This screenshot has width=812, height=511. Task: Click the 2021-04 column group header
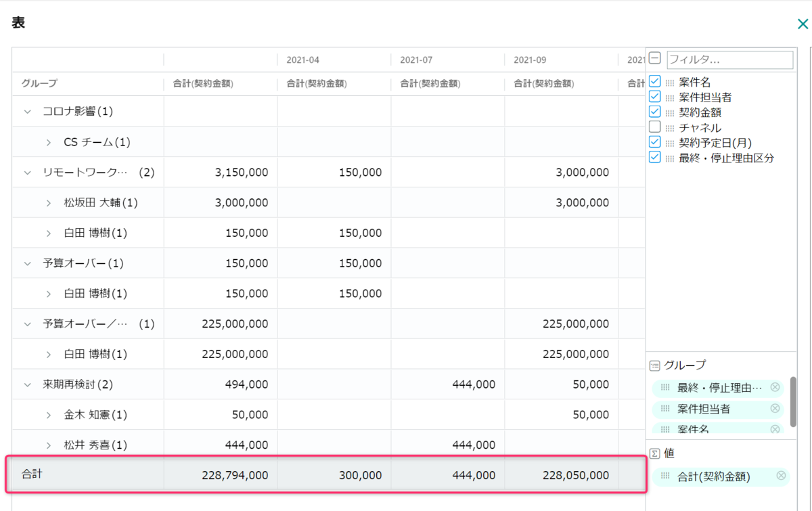coord(302,60)
